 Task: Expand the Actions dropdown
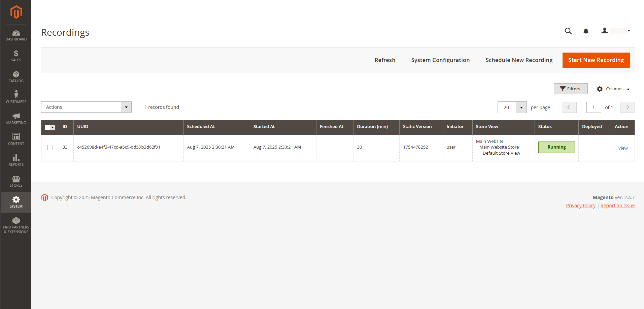coord(86,107)
